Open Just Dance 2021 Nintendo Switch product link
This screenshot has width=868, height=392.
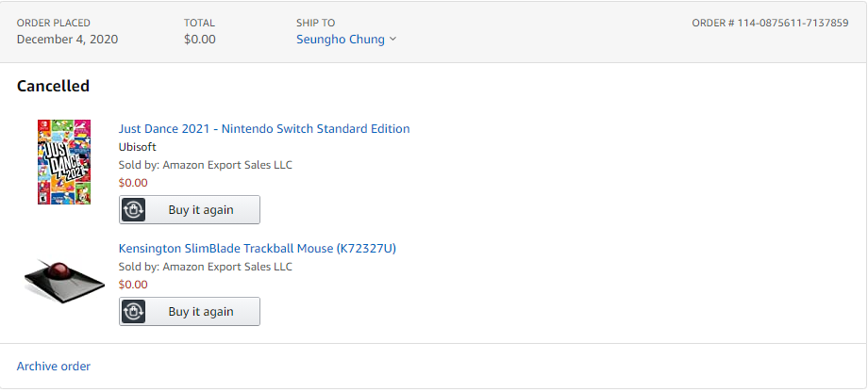264,129
